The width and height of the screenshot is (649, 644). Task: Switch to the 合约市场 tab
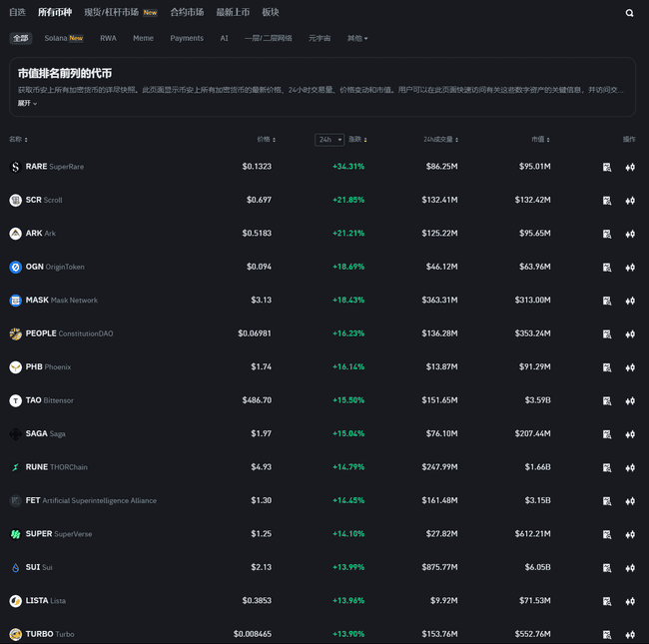coord(187,13)
